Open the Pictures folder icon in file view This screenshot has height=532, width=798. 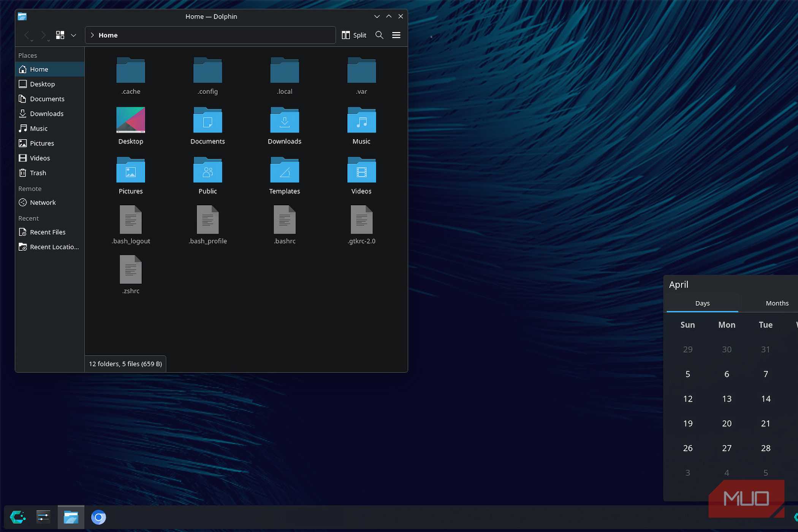coord(131,170)
